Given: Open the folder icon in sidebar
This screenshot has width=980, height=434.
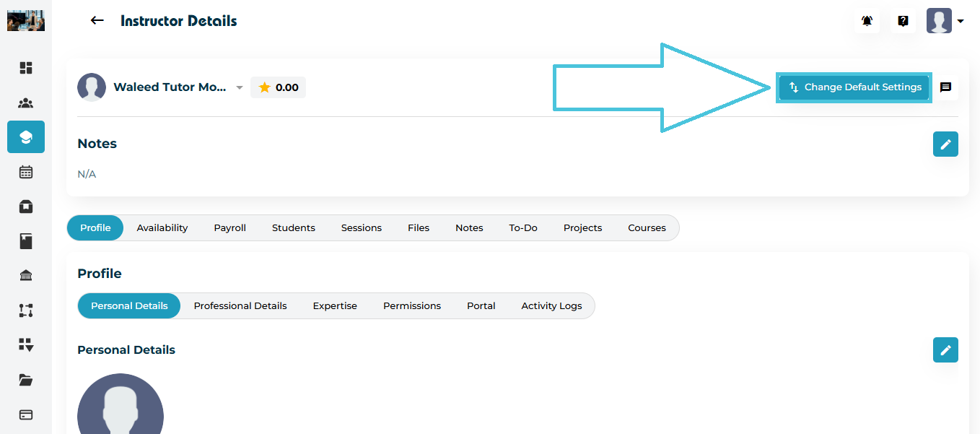Looking at the screenshot, I should [26, 380].
